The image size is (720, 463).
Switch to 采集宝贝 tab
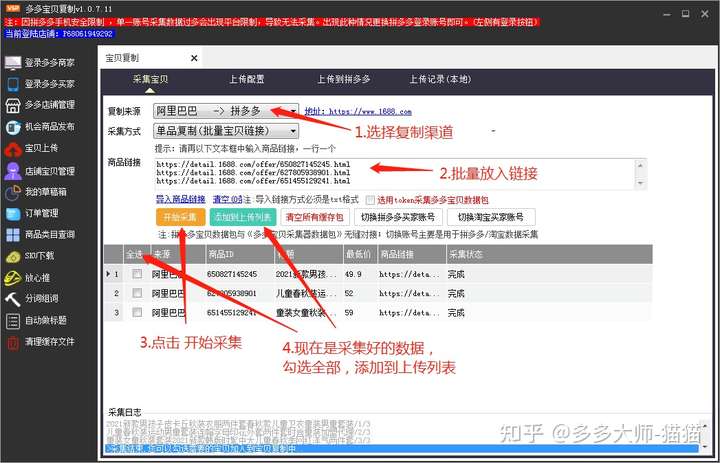150,79
